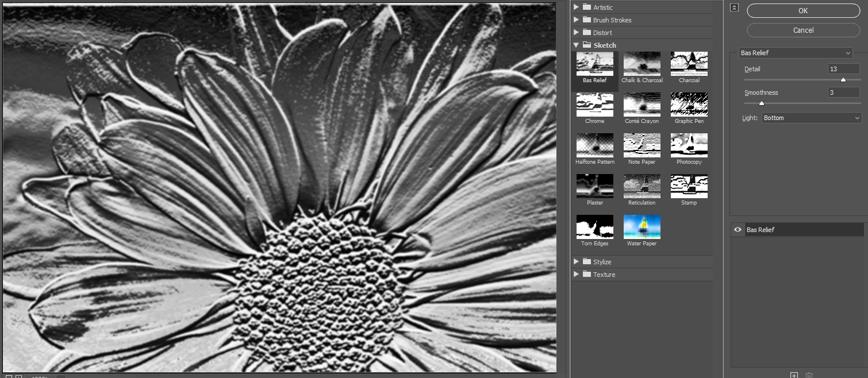The height and width of the screenshot is (378, 868).
Task: Pick the Charcoal filter thumbnail
Action: (x=689, y=64)
